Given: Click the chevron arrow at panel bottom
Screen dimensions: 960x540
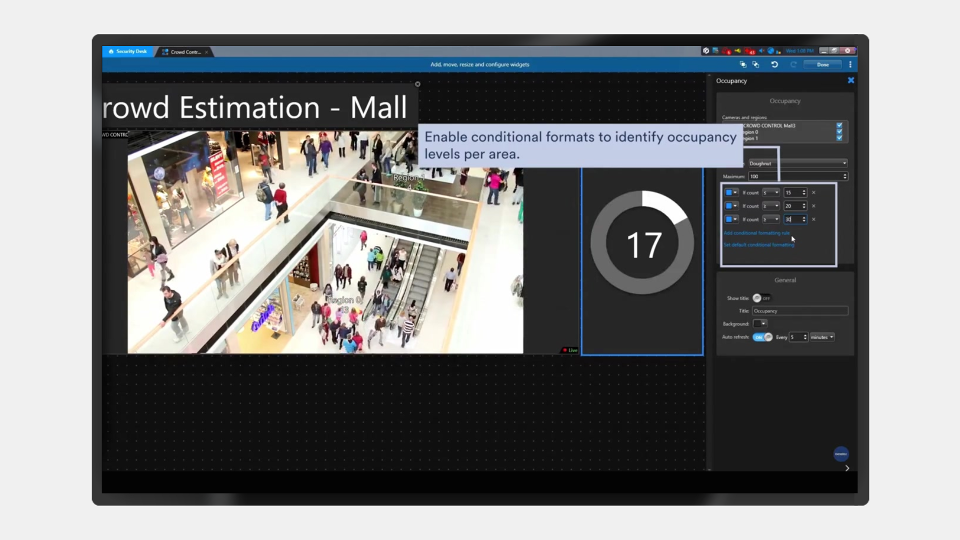Looking at the screenshot, I should coord(847,468).
